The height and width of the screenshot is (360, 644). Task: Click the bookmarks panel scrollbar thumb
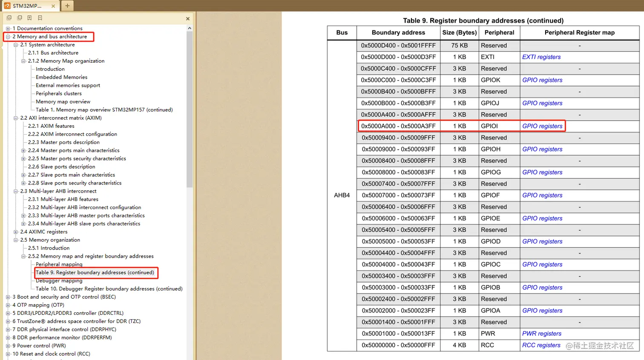click(190, 109)
